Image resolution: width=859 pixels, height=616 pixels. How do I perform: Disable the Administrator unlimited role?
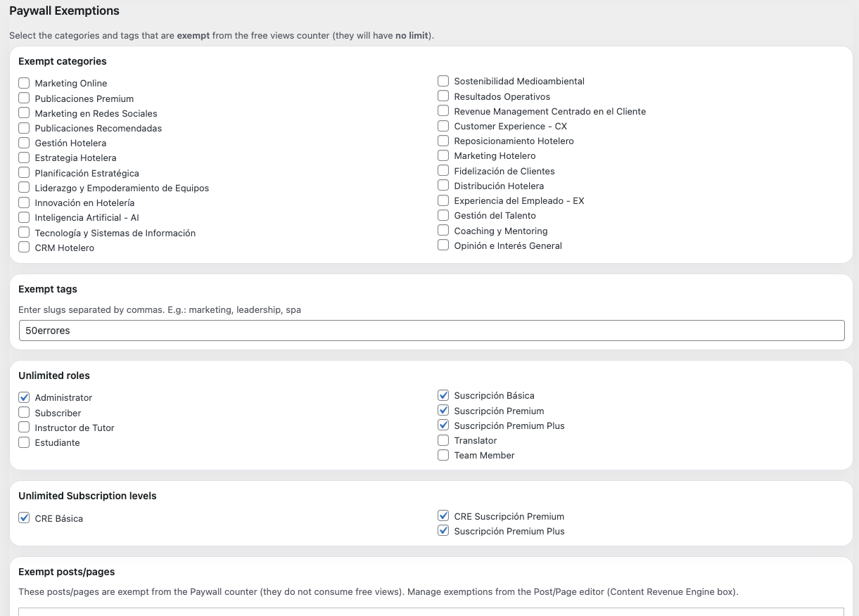click(x=24, y=397)
